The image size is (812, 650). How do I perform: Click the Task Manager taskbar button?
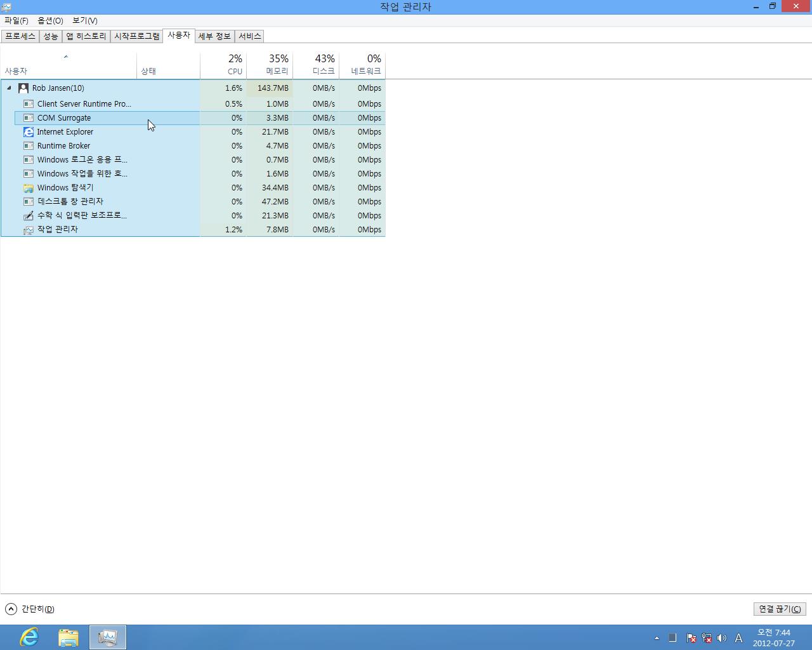[x=108, y=637]
